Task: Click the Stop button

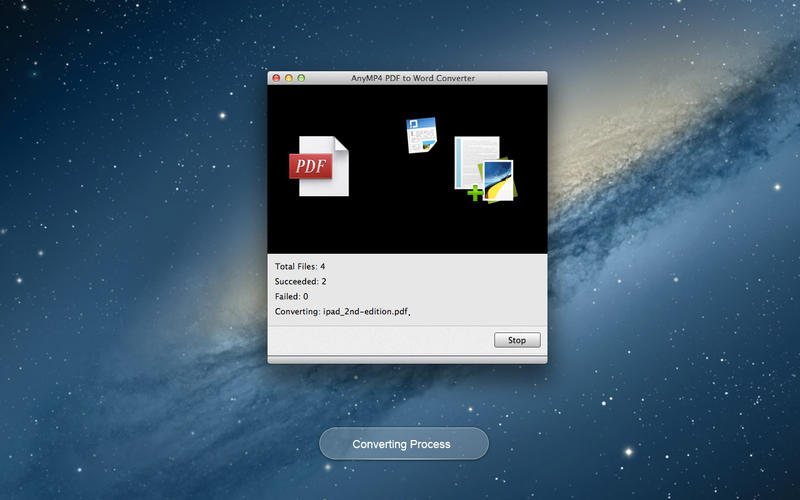Action: [517, 340]
